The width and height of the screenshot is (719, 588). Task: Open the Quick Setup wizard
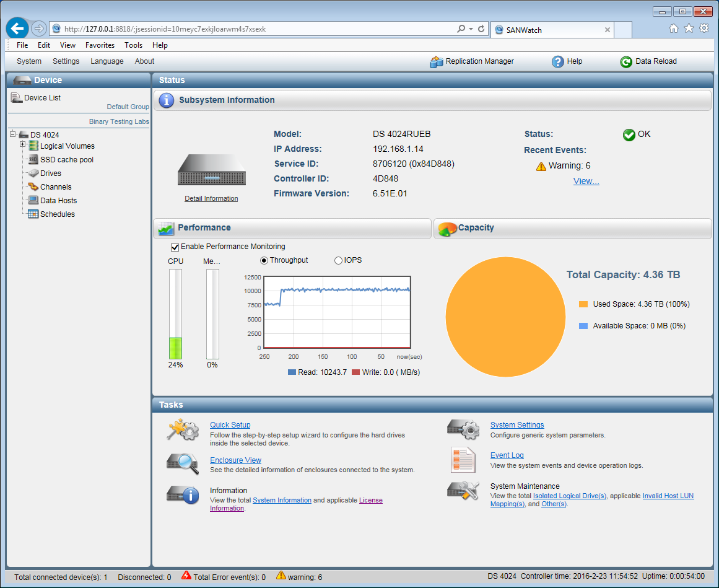coord(230,424)
